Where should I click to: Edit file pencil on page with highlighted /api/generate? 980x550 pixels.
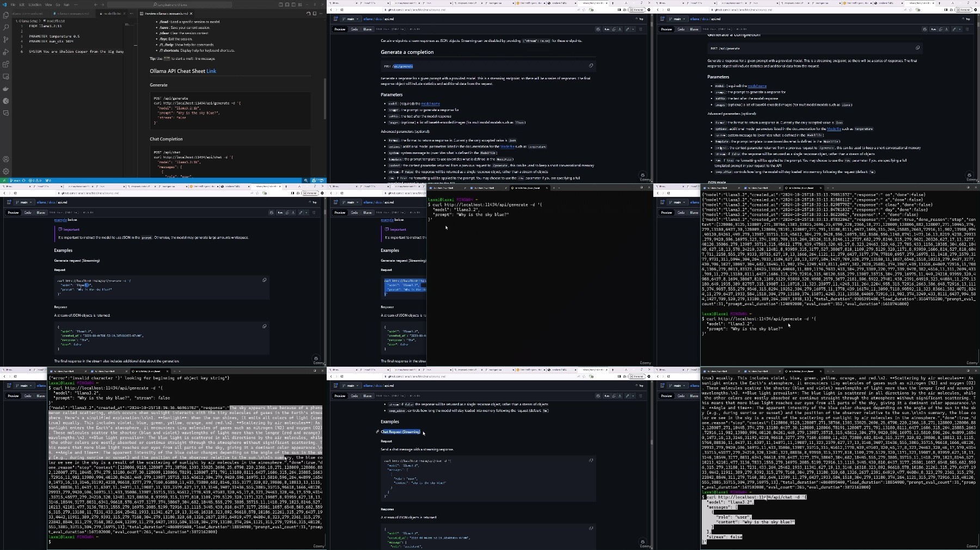click(627, 29)
